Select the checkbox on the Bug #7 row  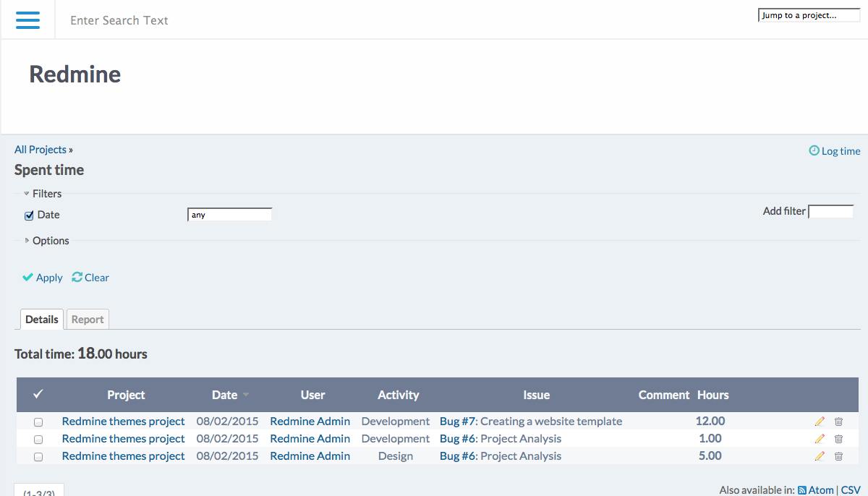(38, 422)
